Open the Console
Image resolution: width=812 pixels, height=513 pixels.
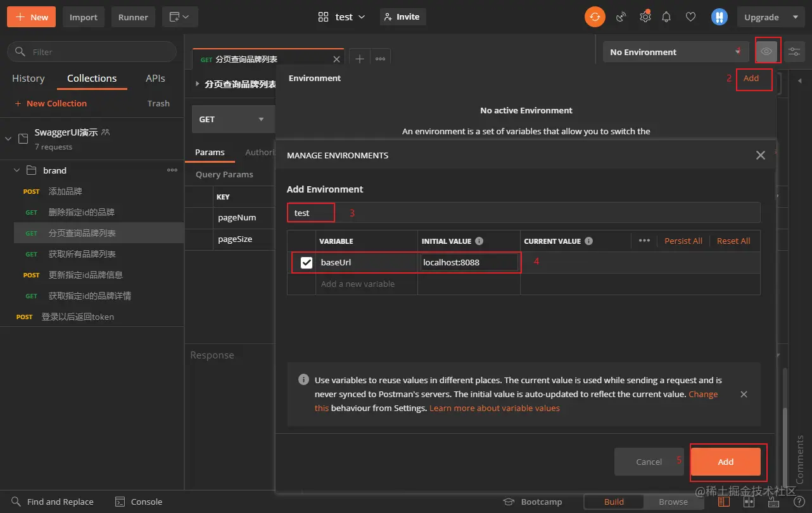[139, 502]
